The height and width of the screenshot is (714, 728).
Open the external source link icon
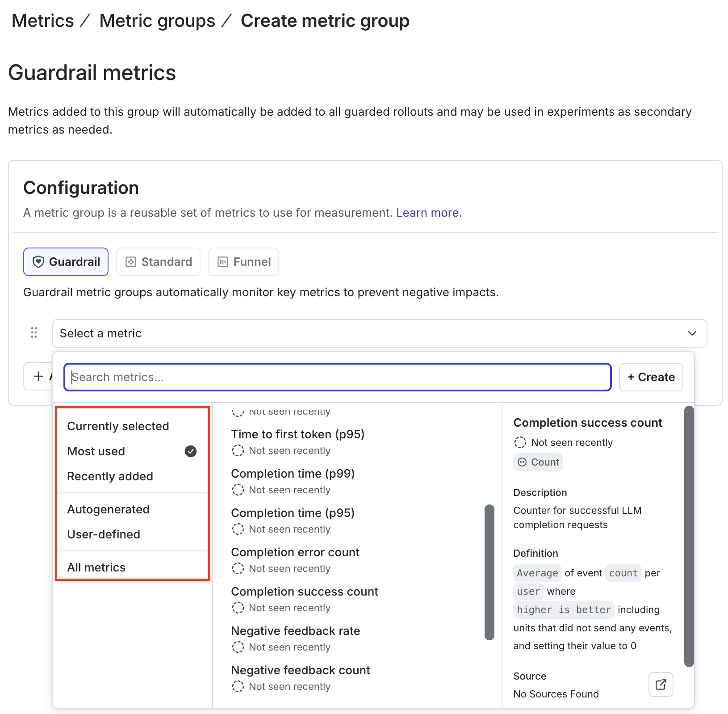(661, 685)
